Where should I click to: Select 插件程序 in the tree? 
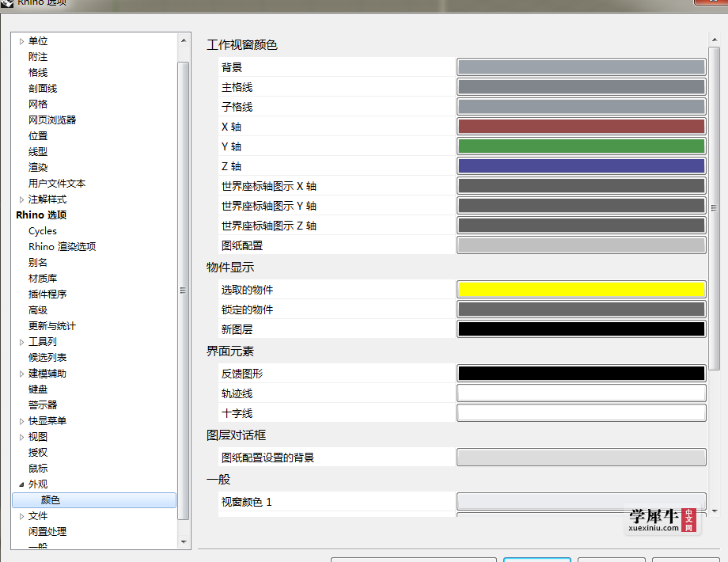coord(47,294)
